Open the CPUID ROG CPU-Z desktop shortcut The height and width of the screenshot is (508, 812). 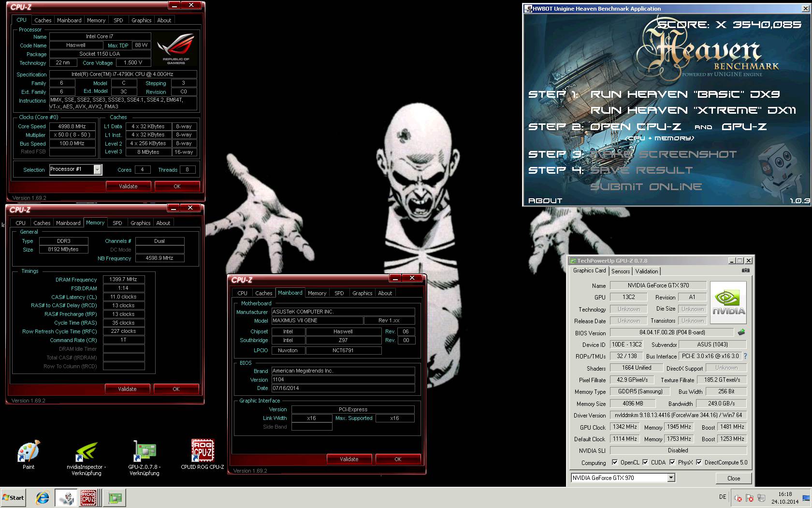203,455
